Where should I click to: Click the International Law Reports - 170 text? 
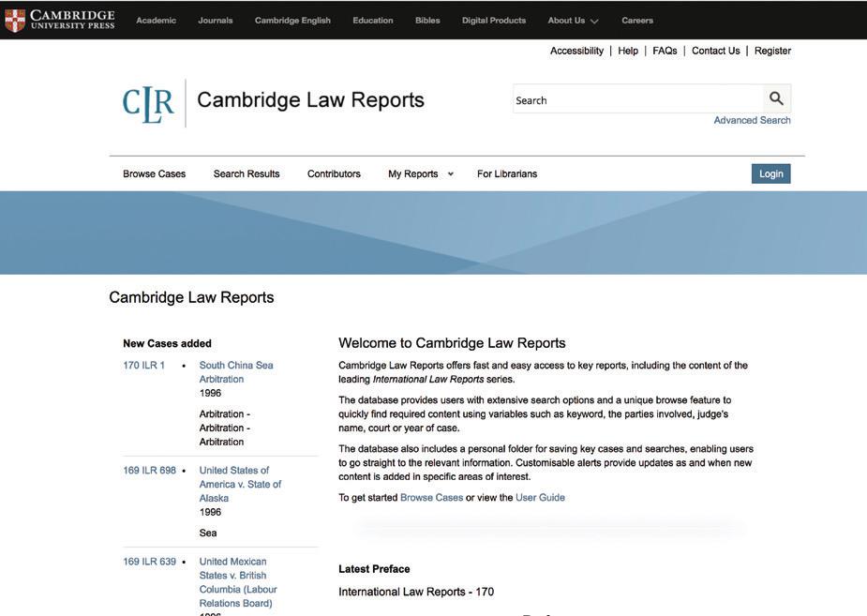pos(416,592)
